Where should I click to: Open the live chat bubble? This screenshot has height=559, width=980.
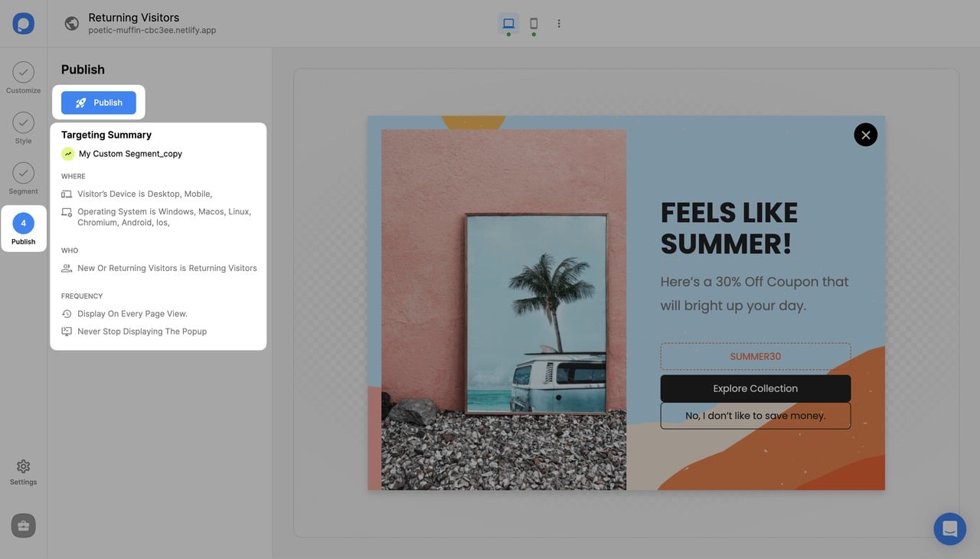tap(950, 529)
